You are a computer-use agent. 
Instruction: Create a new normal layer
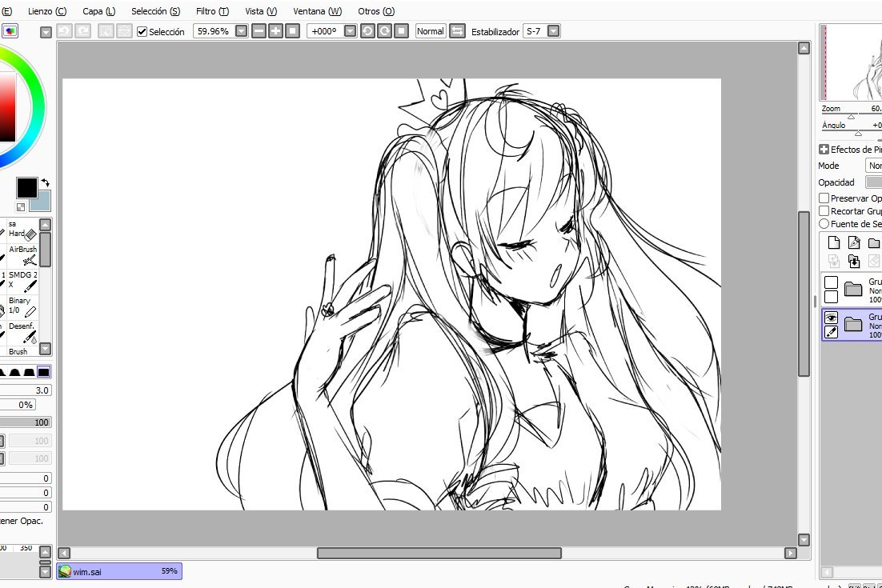point(834,242)
